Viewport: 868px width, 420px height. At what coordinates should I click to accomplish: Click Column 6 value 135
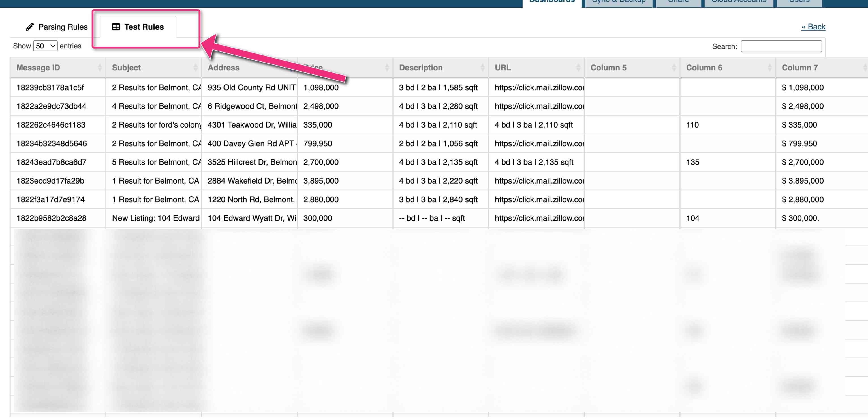pyautogui.click(x=692, y=162)
